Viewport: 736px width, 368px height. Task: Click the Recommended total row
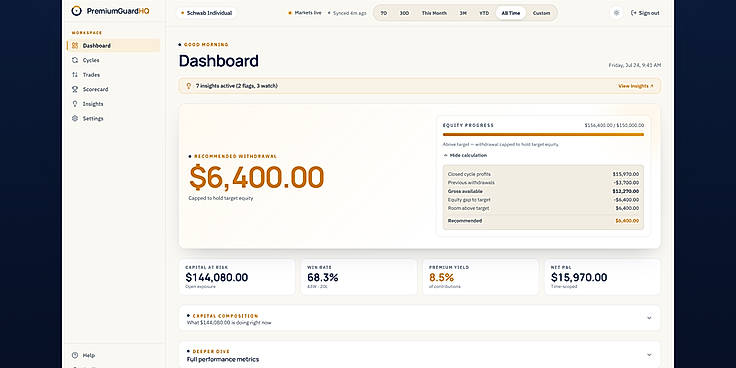(543, 221)
